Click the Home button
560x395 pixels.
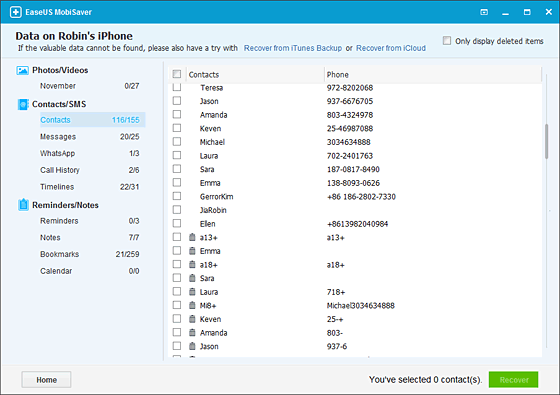[46, 380]
